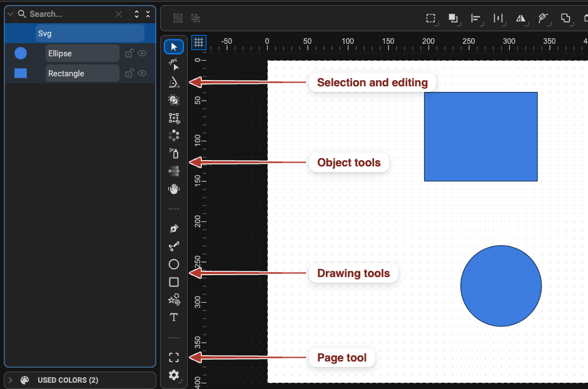This screenshot has height=389, width=588.
Task: Select the dotted circle blob tool
Action: pyautogui.click(x=174, y=135)
